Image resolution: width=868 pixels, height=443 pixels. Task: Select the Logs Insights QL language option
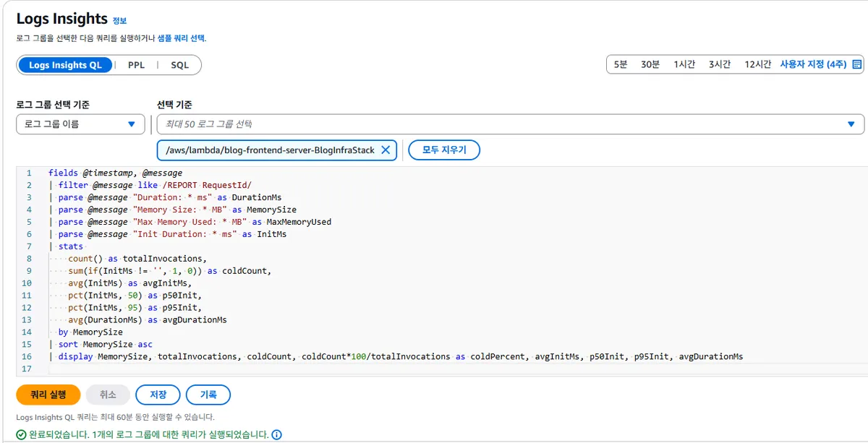click(x=65, y=65)
